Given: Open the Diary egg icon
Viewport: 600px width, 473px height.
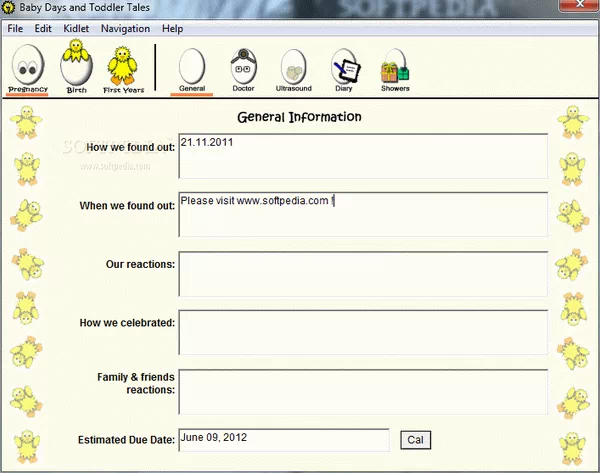Looking at the screenshot, I should (344, 67).
